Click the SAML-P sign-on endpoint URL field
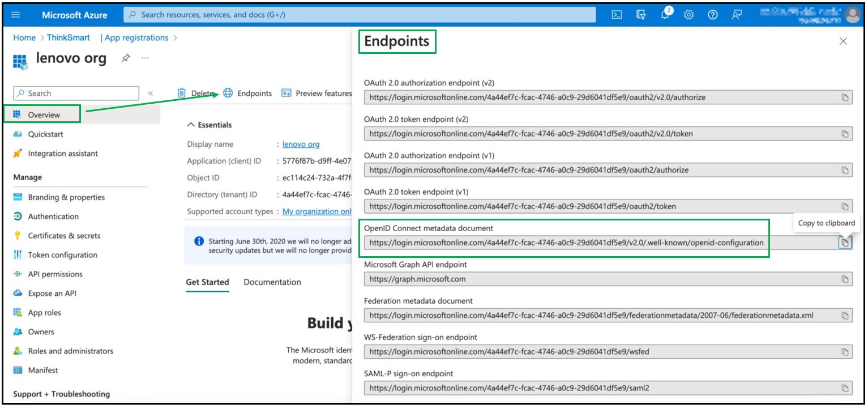The width and height of the screenshot is (868, 408). click(609, 388)
